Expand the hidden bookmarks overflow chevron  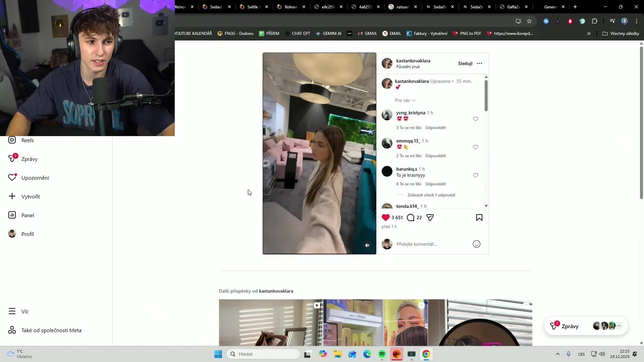[x=589, y=34]
